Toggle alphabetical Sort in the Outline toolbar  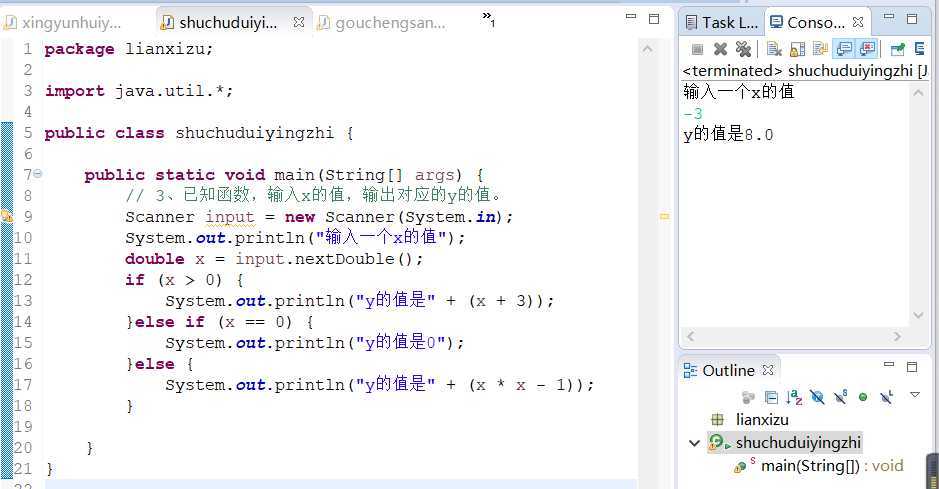pyautogui.click(x=794, y=397)
